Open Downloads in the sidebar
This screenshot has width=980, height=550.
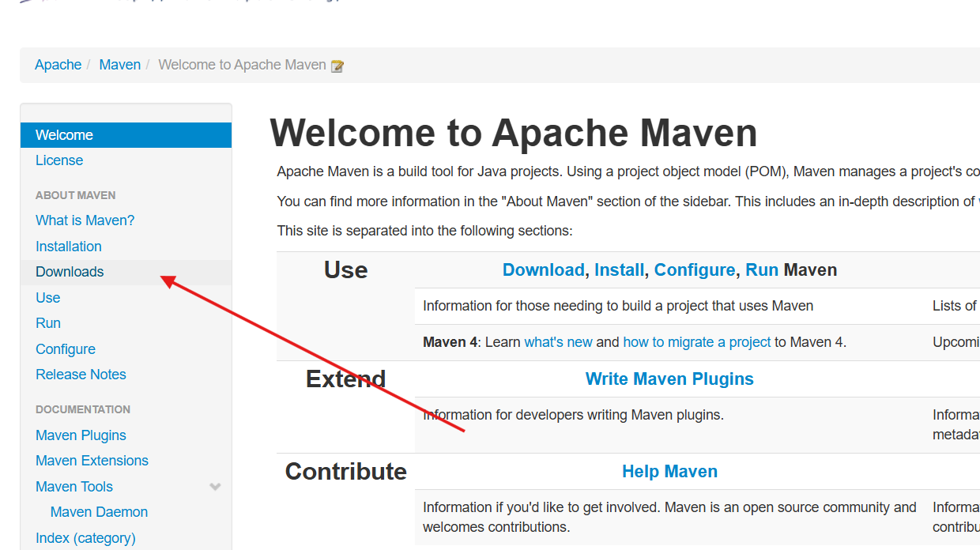70,272
